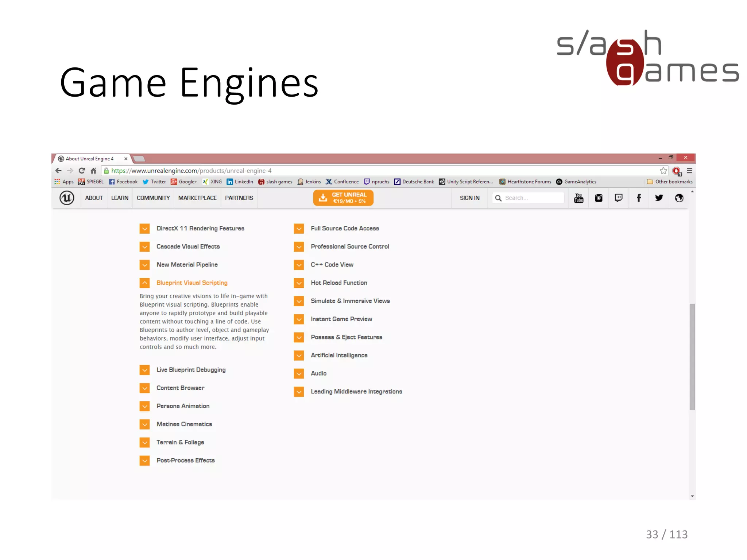Image resolution: width=747 pixels, height=560 pixels.
Task: Open the SPIEGEL bookmark
Action: [x=91, y=182]
